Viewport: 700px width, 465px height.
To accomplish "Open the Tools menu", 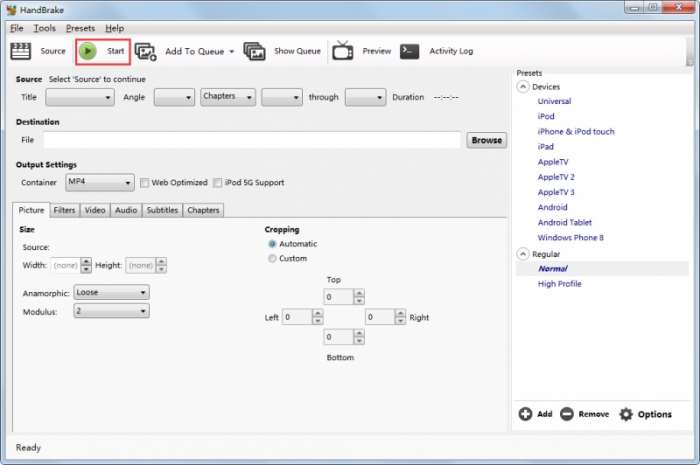I will tap(45, 28).
